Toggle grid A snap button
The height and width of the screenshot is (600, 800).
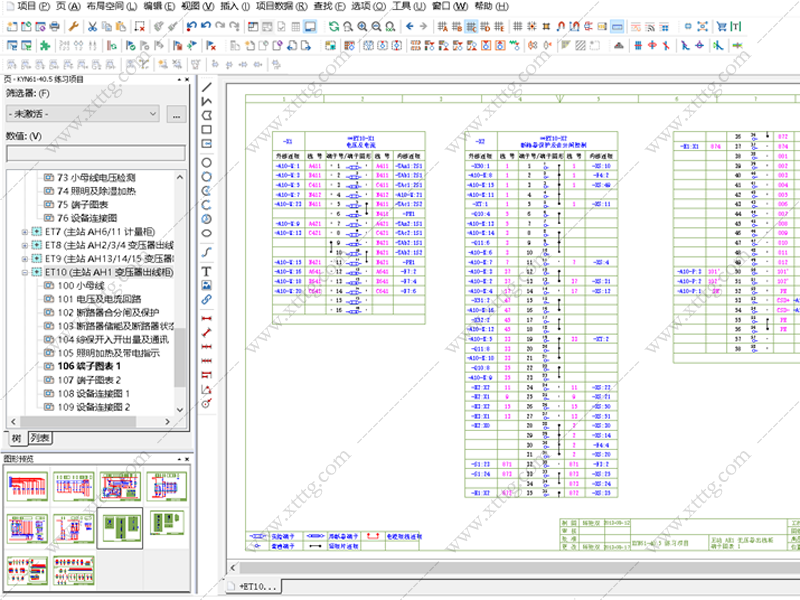click(x=442, y=27)
